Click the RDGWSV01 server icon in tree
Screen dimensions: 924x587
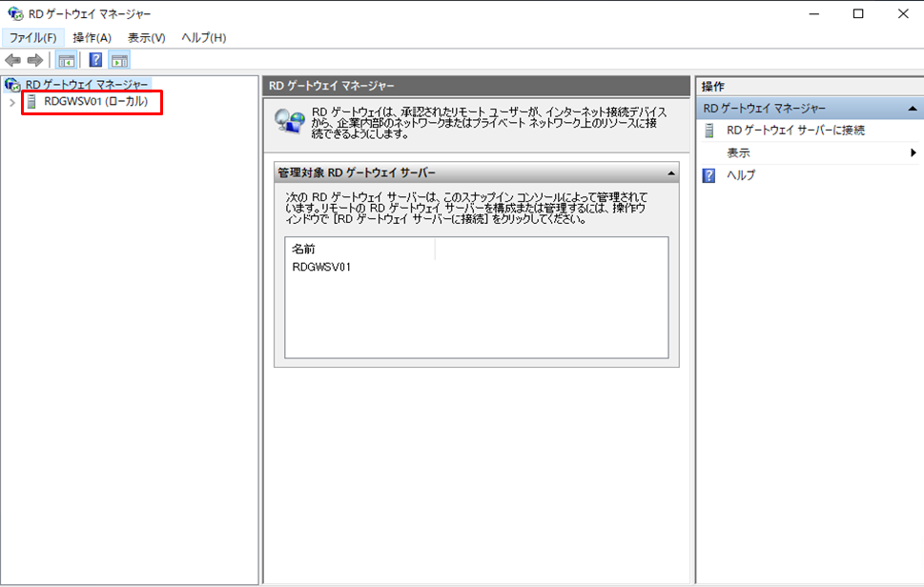click(31, 101)
